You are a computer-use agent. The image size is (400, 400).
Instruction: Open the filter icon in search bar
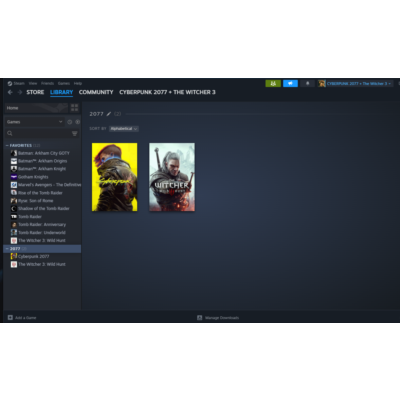pos(74,133)
